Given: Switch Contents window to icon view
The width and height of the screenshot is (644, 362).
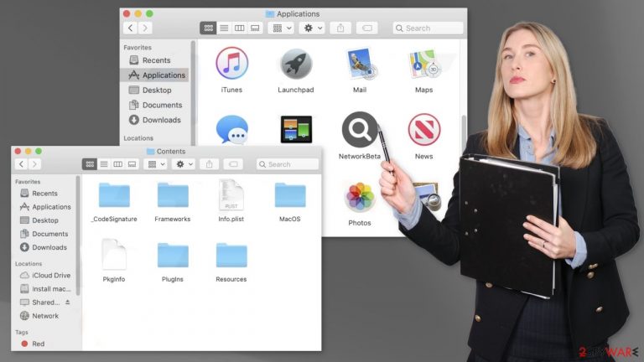Looking at the screenshot, I should click(x=90, y=164).
